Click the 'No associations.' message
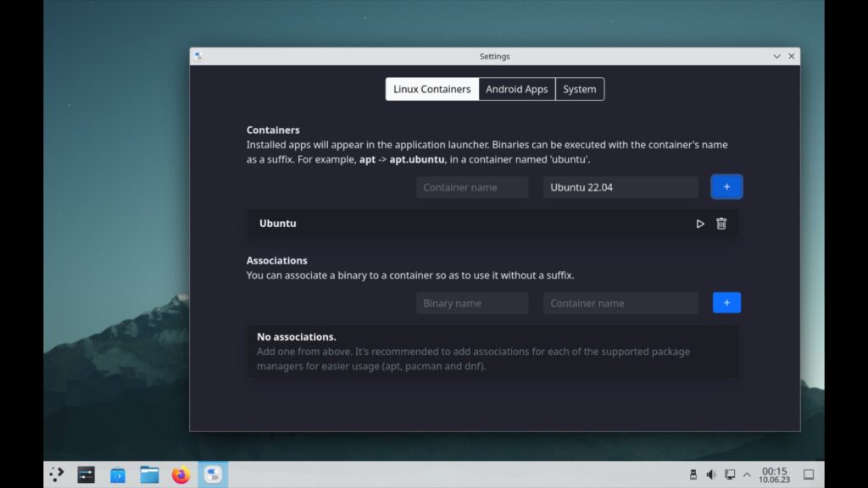 point(296,337)
